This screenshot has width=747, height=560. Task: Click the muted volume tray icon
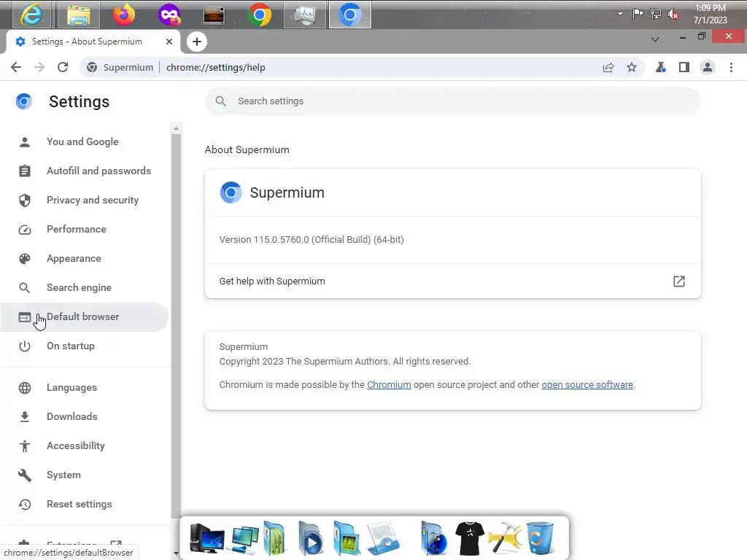673,14
